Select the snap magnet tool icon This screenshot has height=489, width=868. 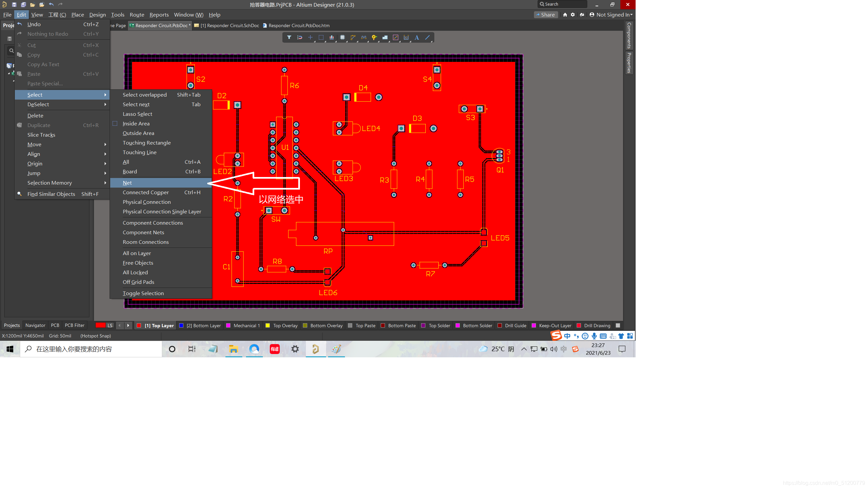pos(300,37)
